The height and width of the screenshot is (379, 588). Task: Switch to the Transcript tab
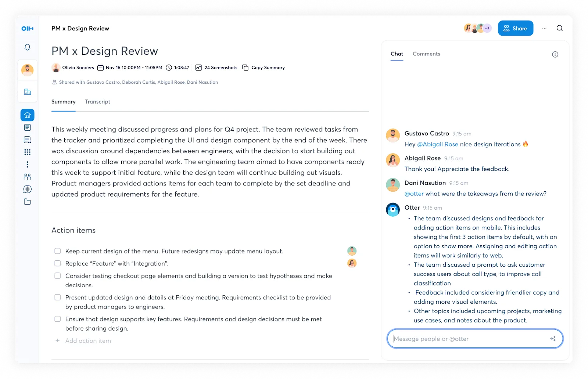pos(97,102)
